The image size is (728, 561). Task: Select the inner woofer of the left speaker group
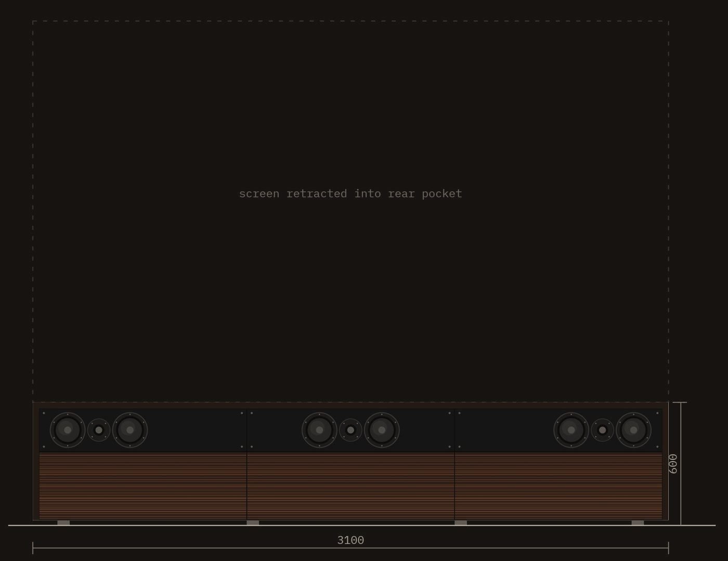pyautogui.click(x=130, y=430)
